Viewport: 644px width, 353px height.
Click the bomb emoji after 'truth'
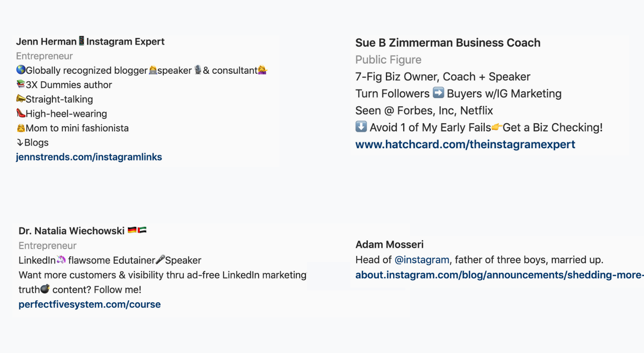point(45,289)
